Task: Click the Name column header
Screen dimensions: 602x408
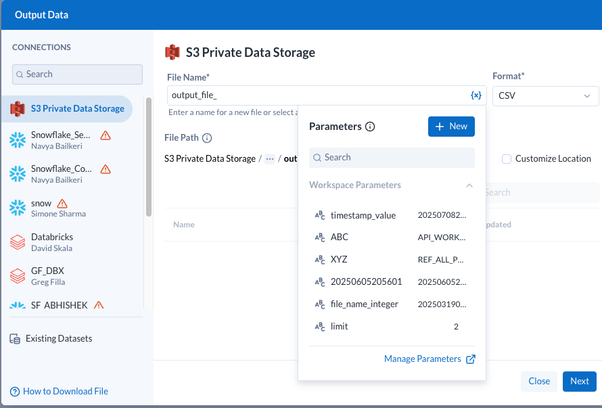Action: [x=184, y=225]
